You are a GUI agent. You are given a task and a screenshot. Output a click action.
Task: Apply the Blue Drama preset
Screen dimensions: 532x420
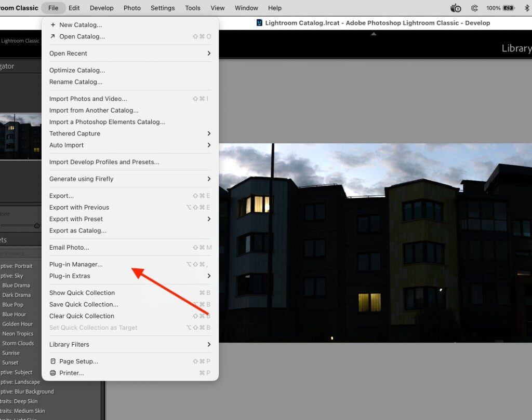click(16, 286)
